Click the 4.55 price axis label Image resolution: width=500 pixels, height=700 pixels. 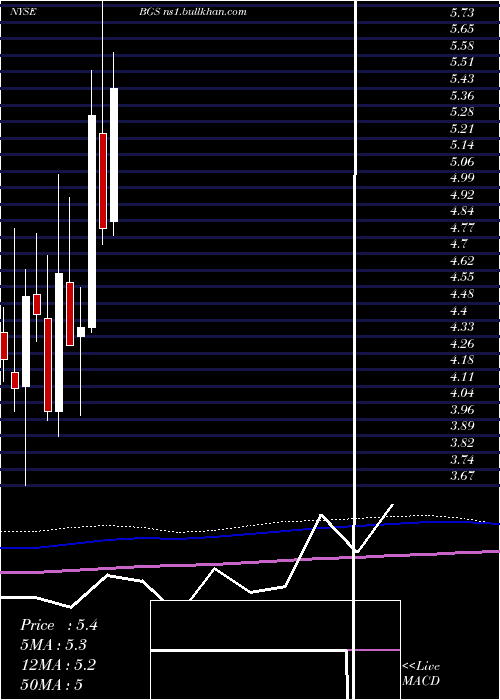(x=462, y=277)
